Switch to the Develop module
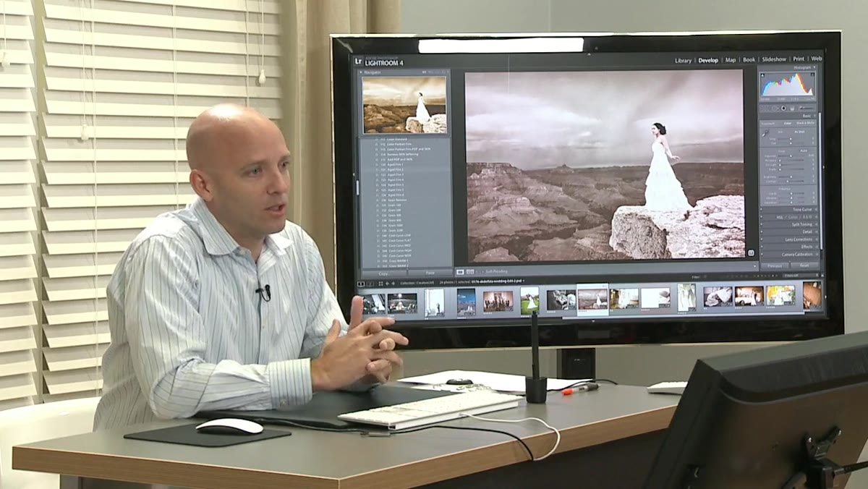 [x=708, y=60]
